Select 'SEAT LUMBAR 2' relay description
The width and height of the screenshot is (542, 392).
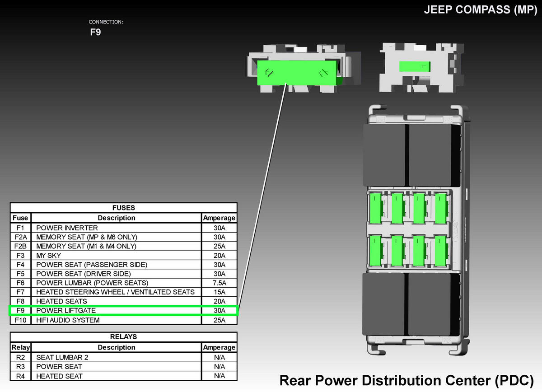62,357
